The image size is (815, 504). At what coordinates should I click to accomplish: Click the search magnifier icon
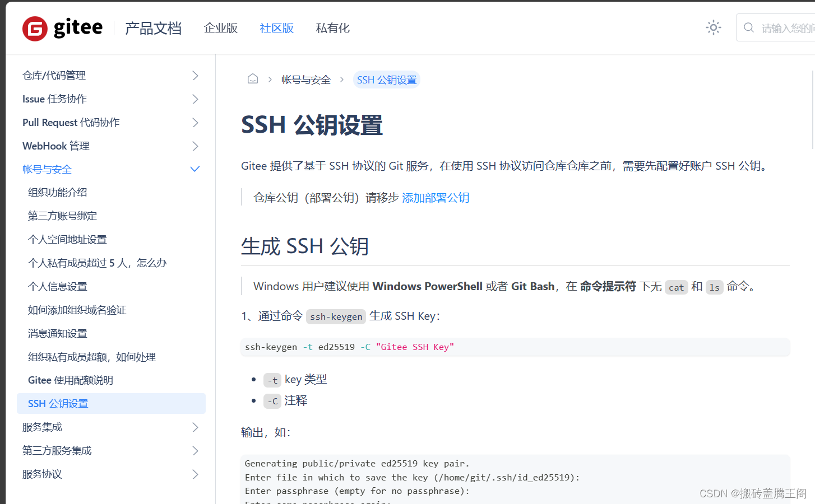pyautogui.click(x=749, y=27)
